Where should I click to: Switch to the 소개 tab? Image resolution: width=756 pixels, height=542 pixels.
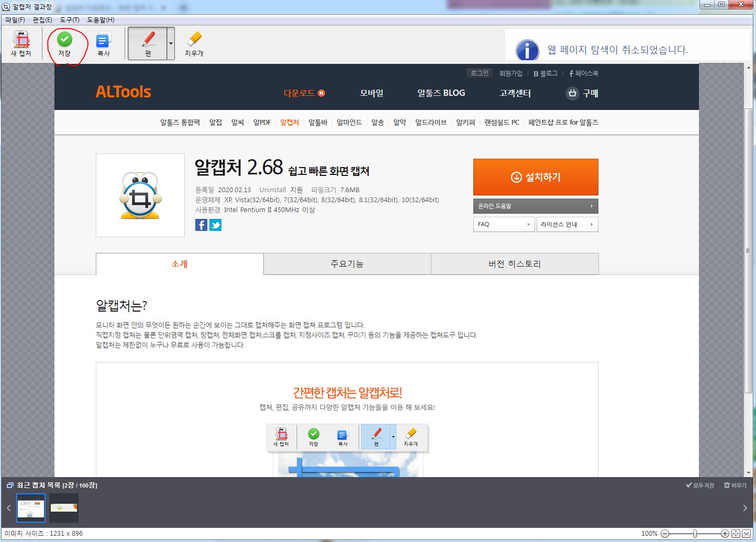(x=180, y=264)
